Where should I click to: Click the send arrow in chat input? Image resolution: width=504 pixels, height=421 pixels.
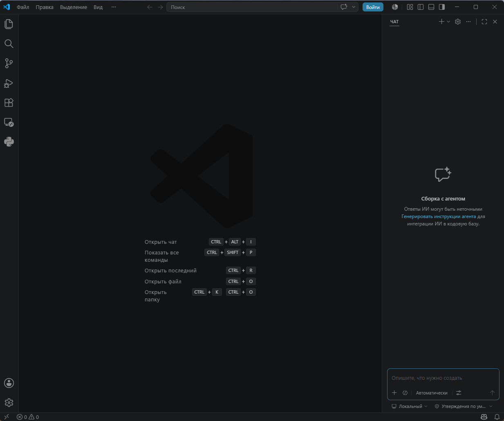[492, 393]
